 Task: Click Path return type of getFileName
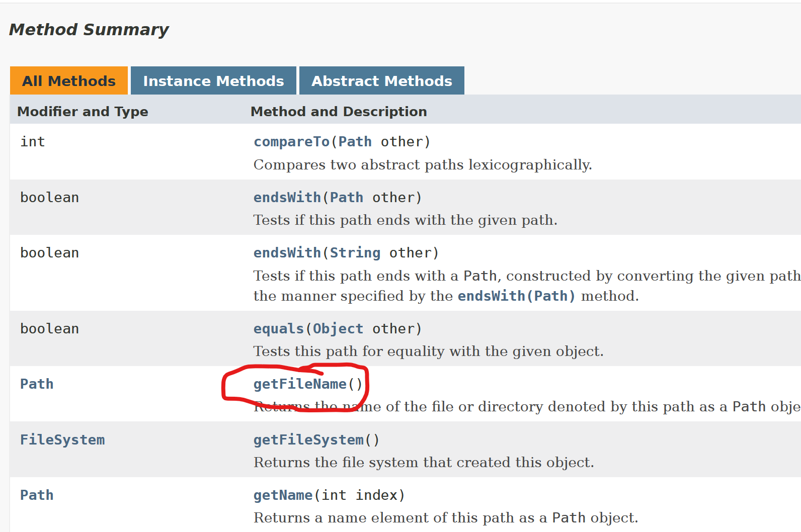(37, 384)
